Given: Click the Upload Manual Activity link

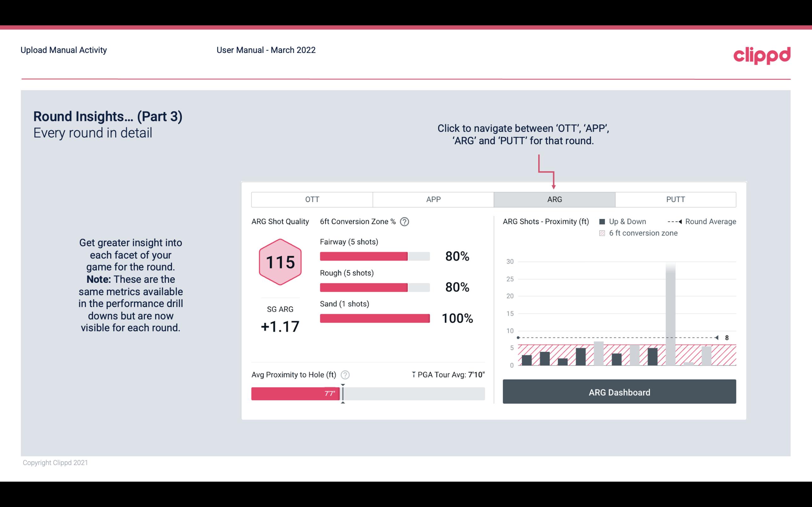Looking at the screenshot, I should (x=64, y=50).
